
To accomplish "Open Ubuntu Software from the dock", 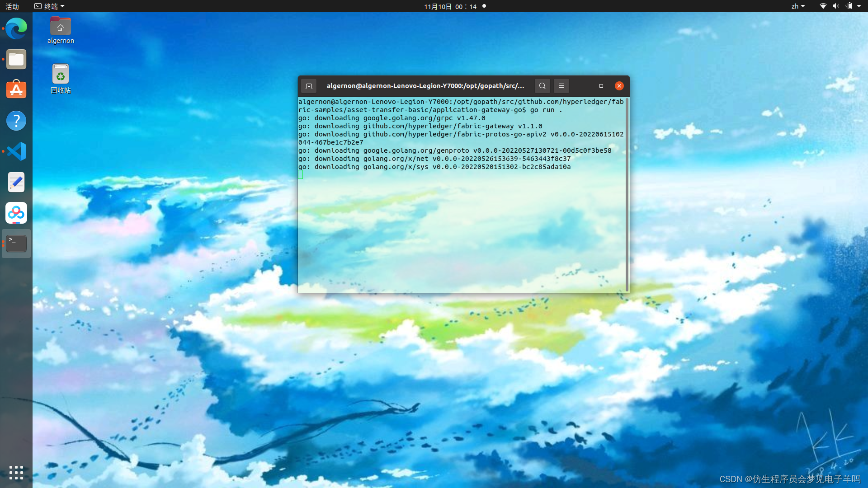I will tap(16, 90).
